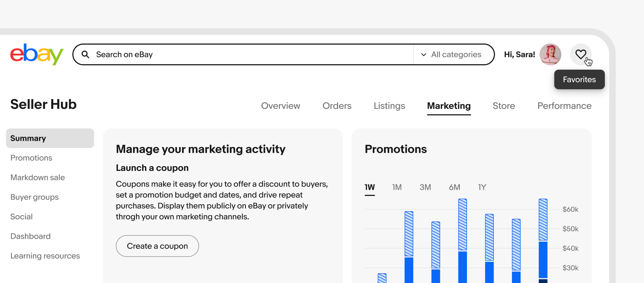Click the magnifying glass search icon
This screenshot has width=644, height=283.
tap(86, 54)
